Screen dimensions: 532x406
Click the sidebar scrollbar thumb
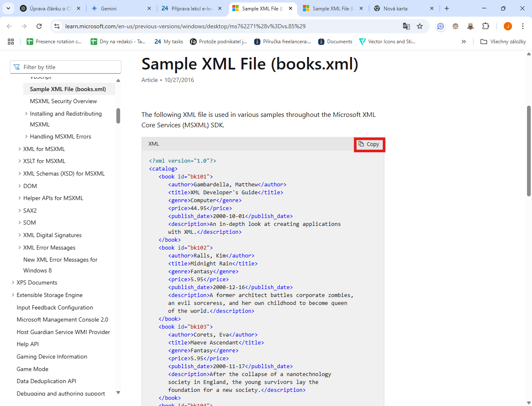[118, 116]
